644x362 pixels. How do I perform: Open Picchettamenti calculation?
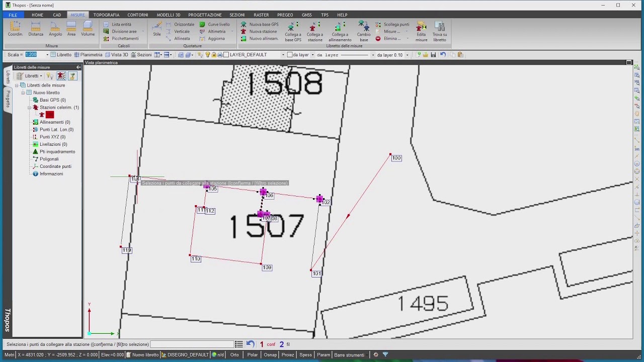[121, 38]
